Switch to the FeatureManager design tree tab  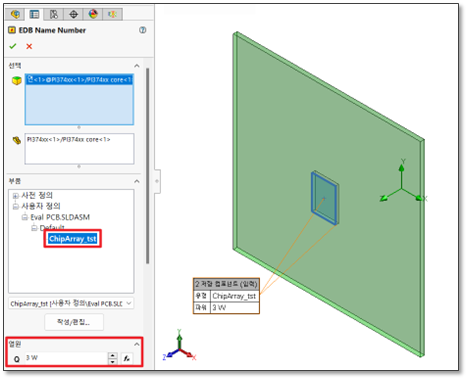coord(15,14)
